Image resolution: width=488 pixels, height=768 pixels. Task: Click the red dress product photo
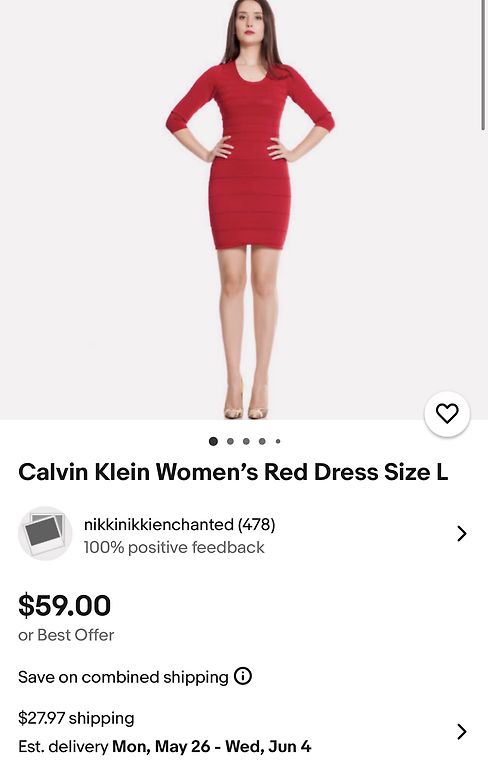[244, 210]
